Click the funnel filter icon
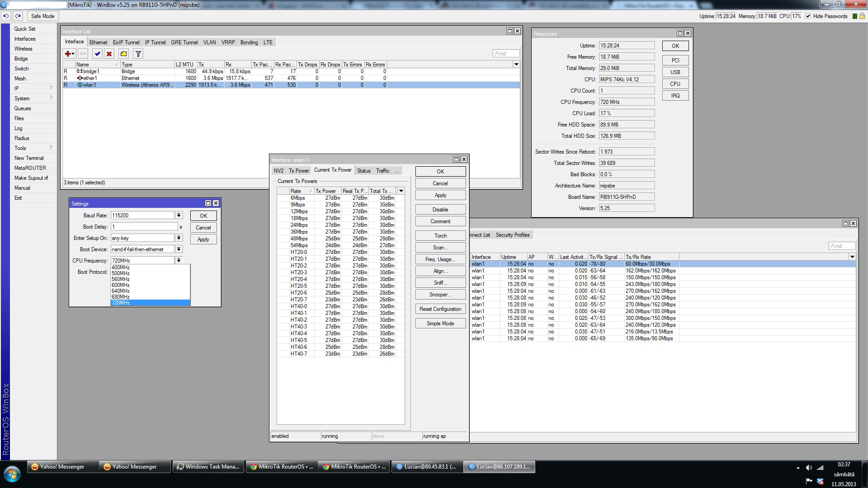Screen dimensions: 868x488 (138, 54)
